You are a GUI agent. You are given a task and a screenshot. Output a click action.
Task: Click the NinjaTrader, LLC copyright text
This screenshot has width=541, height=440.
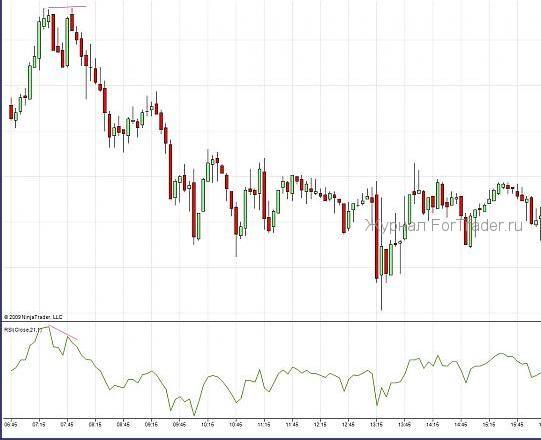click(33, 317)
